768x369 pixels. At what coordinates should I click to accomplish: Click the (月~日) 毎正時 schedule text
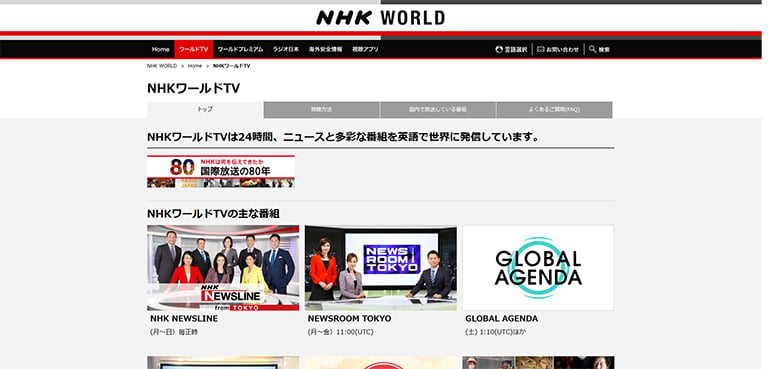click(174, 332)
